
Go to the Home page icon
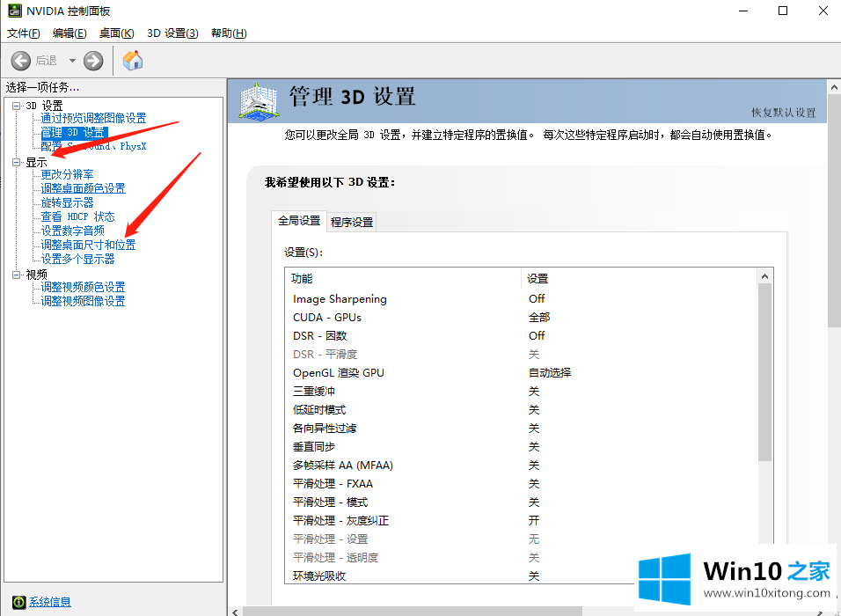[133, 61]
